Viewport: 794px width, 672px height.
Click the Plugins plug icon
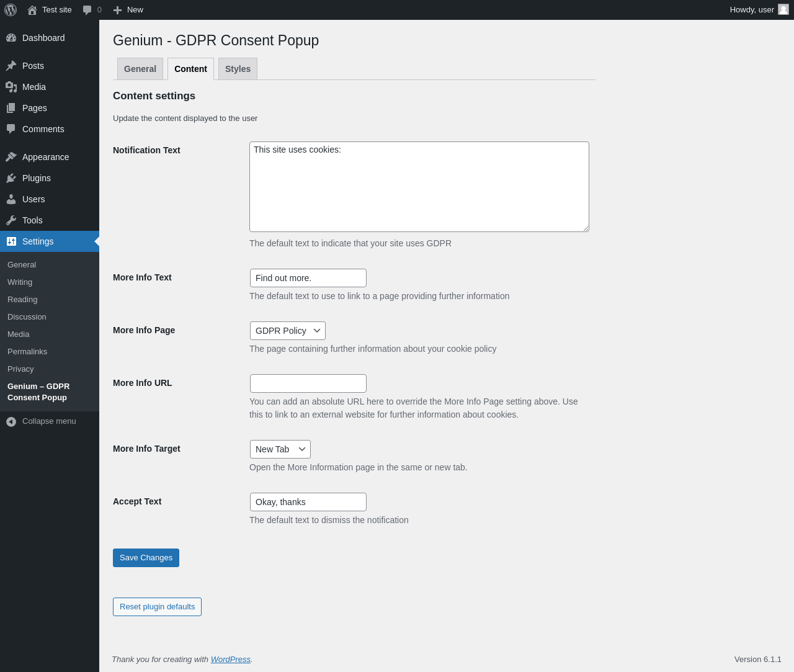(x=11, y=178)
